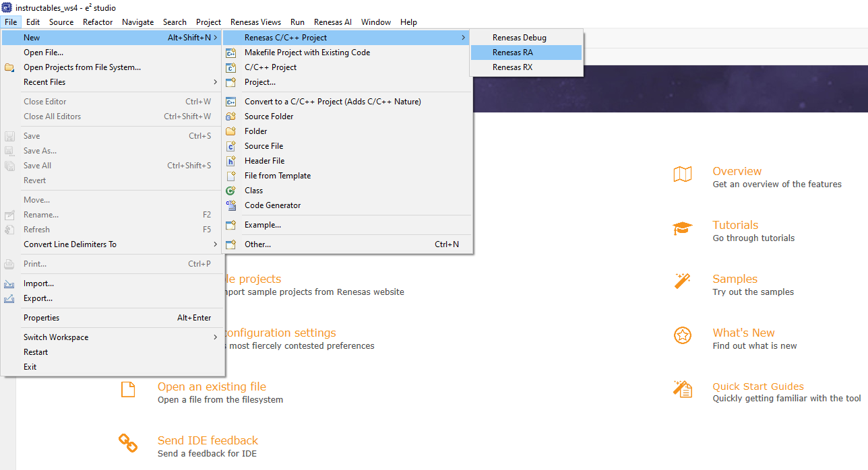This screenshot has height=470, width=868.
Task: Open the Renesas AI menu
Action: pos(333,22)
